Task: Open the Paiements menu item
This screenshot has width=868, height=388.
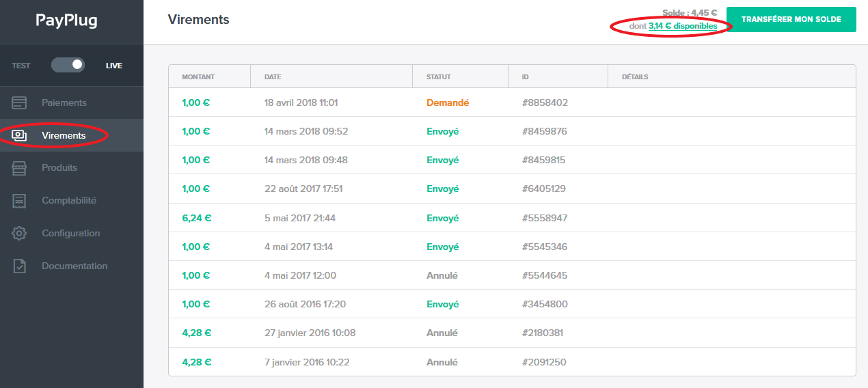Action: click(x=64, y=103)
